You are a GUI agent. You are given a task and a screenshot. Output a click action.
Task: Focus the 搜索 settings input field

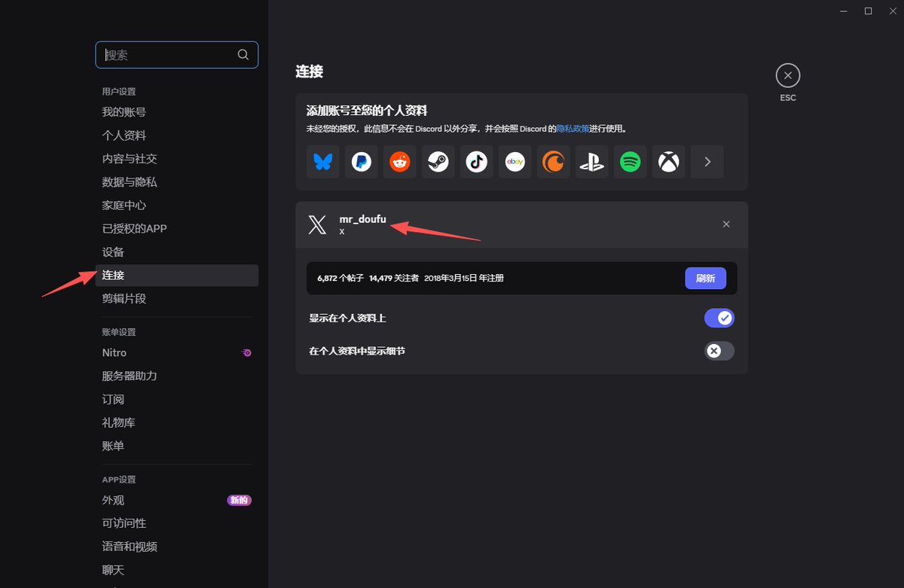click(x=177, y=55)
